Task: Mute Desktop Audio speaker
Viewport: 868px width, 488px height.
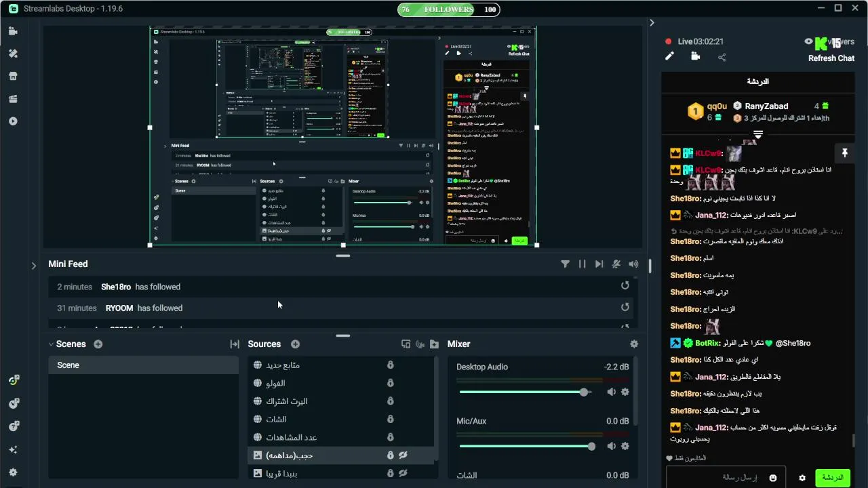Action: tap(611, 392)
